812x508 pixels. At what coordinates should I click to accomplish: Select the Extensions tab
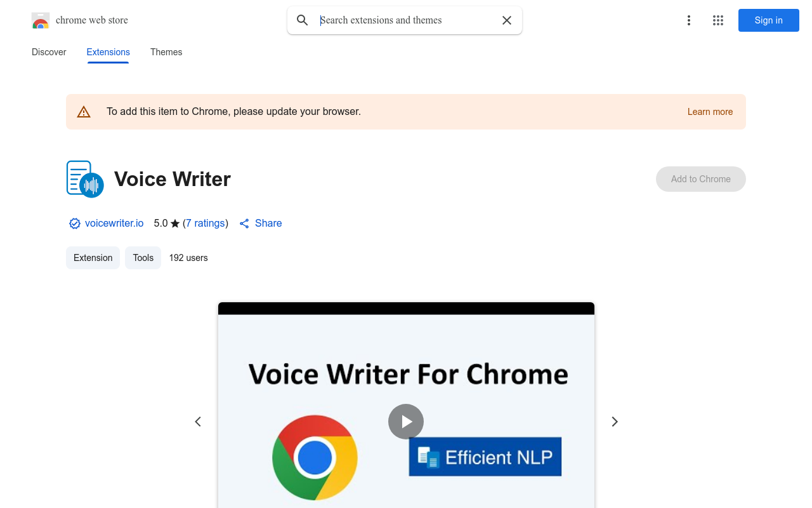pyautogui.click(x=108, y=52)
